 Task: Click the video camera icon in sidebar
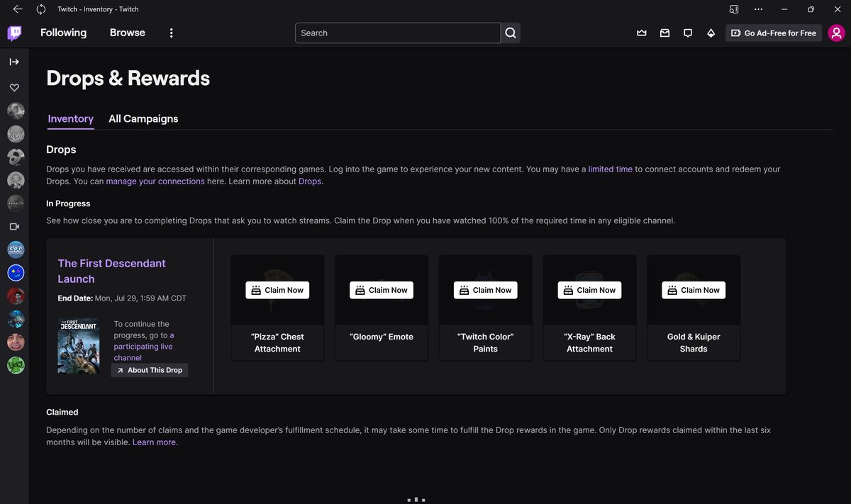14,226
